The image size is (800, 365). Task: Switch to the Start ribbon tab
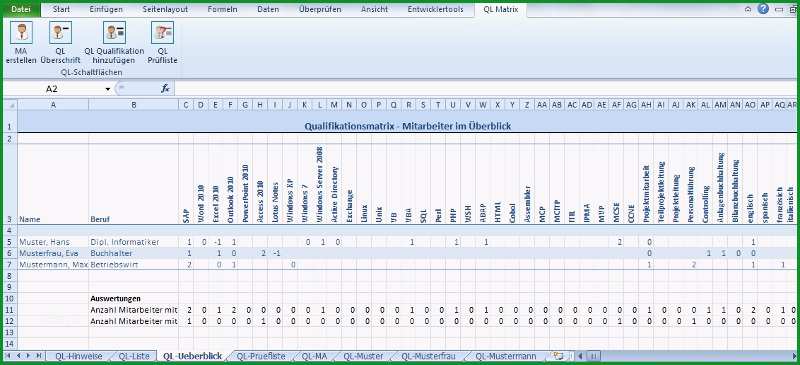coord(62,9)
